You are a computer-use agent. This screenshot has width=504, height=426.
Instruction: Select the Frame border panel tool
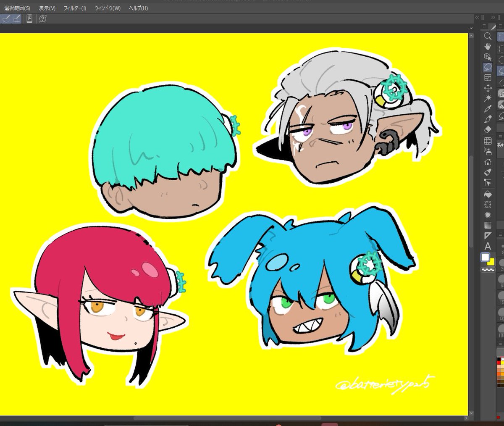(x=488, y=78)
